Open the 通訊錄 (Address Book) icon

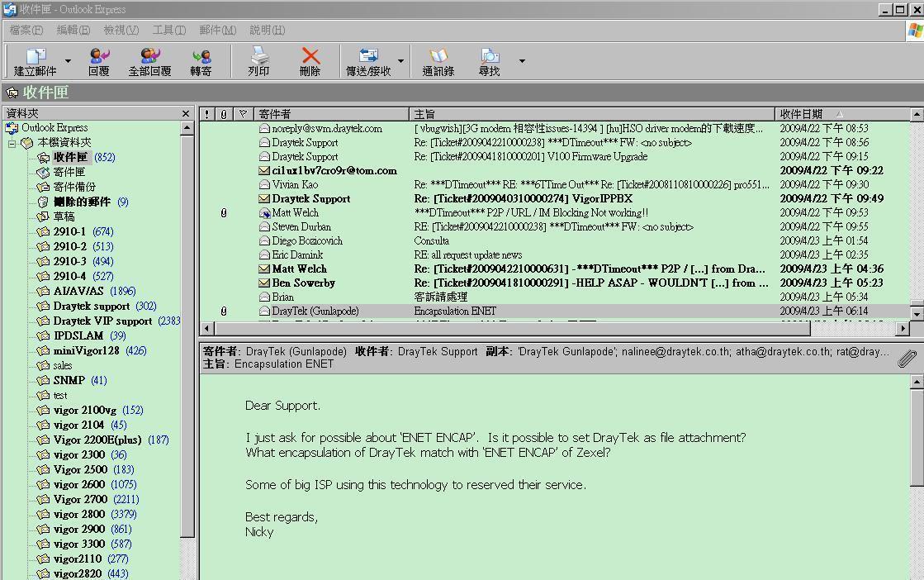(x=438, y=62)
